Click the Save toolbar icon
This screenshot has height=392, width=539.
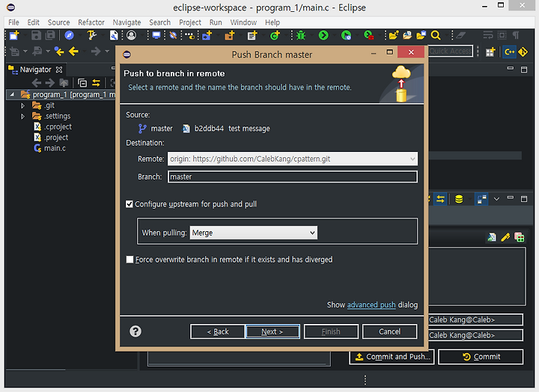[x=36, y=35]
